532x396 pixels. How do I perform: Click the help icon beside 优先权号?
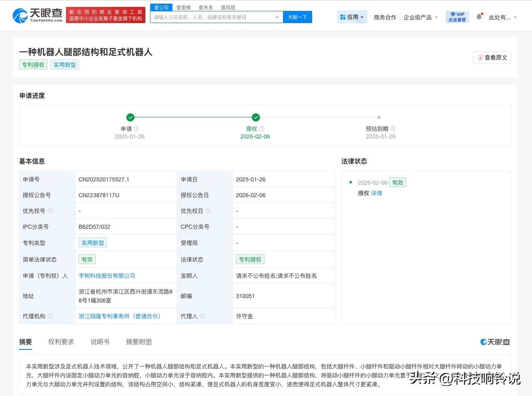point(51,210)
